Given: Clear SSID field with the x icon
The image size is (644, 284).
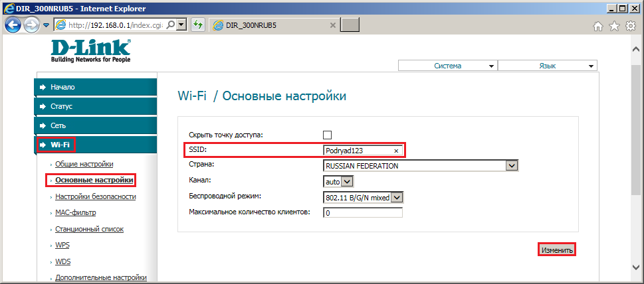Looking at the screenshot, I should click(396, 151).
